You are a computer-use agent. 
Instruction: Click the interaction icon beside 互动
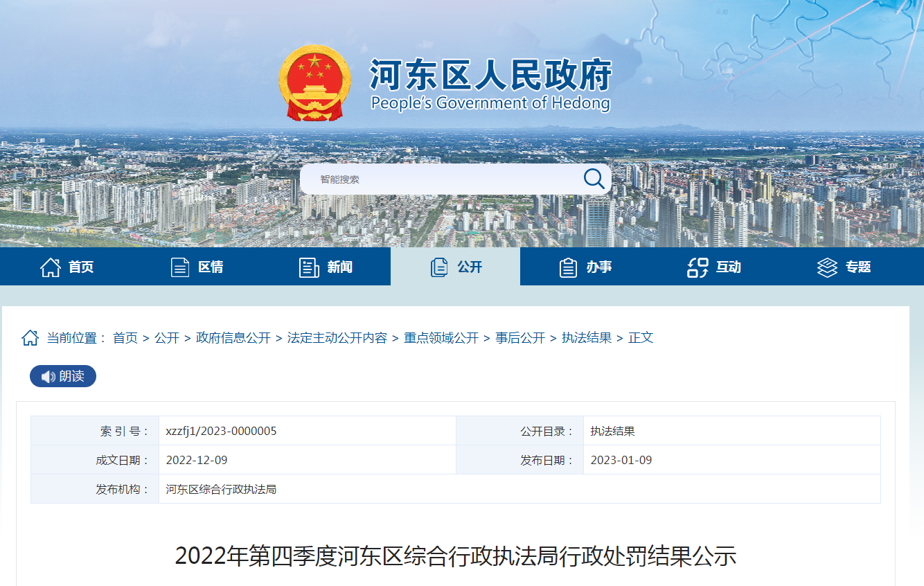pos(697,267)
